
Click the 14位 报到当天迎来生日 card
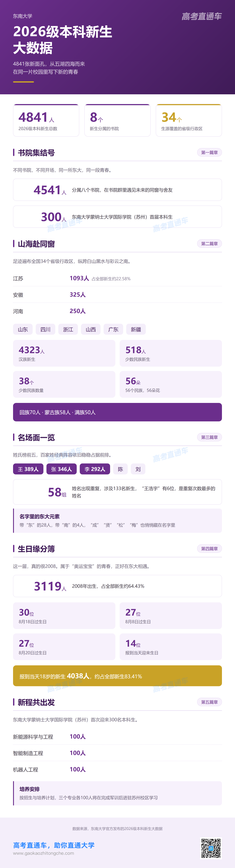(171, 647)
